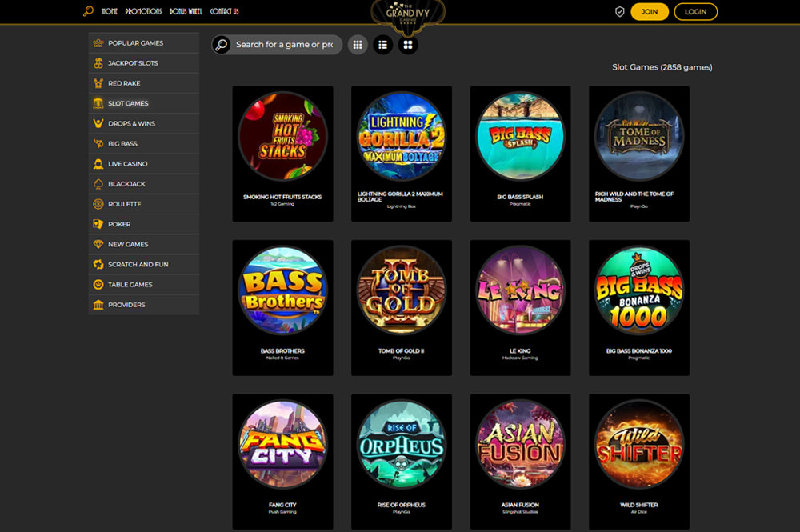Select Scratch and Fun category label
800x532 pixels.
point(138,265)
